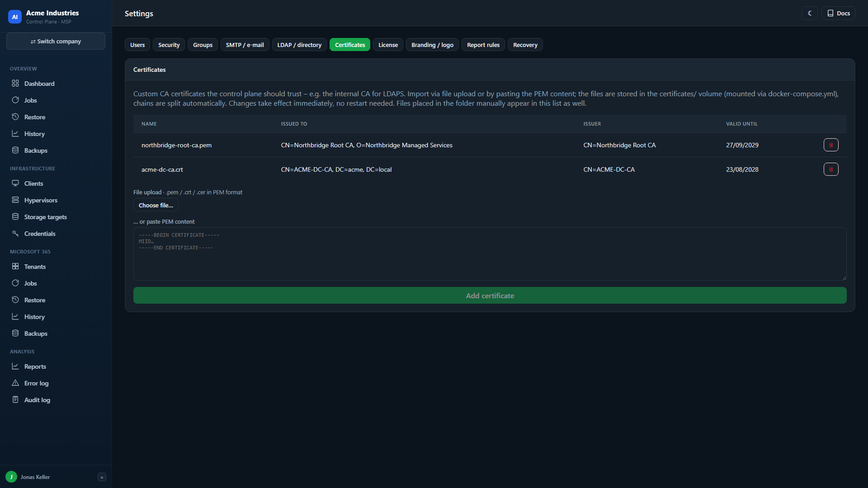The height and width of the screenshot is (488, 868).
Task: Collapse the sidebar with chevron button
Action: (x=102, y=477)
